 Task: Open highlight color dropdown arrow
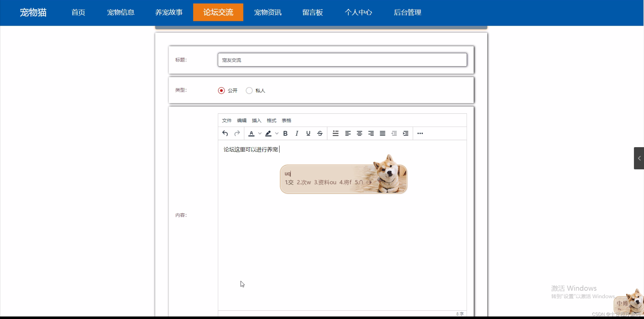(x=277, y=133)
